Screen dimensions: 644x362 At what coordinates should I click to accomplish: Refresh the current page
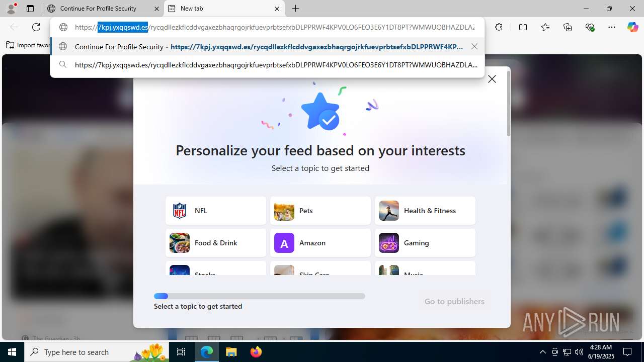(x=36, y=27)
